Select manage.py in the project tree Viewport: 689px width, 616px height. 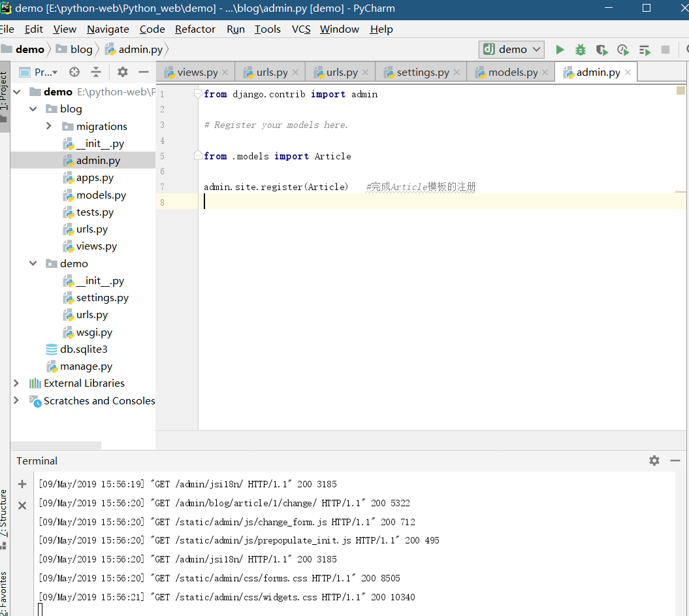[x=80, y=366]
